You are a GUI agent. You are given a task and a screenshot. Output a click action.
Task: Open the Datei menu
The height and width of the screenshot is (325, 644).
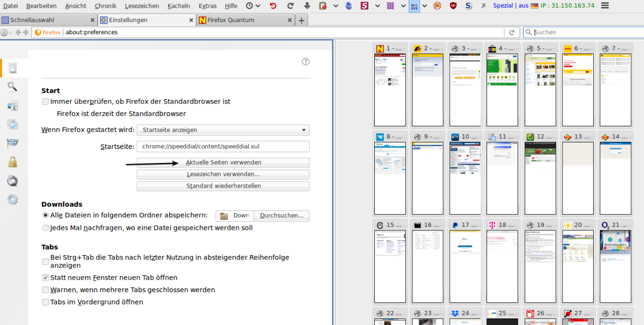coord(11,6)
